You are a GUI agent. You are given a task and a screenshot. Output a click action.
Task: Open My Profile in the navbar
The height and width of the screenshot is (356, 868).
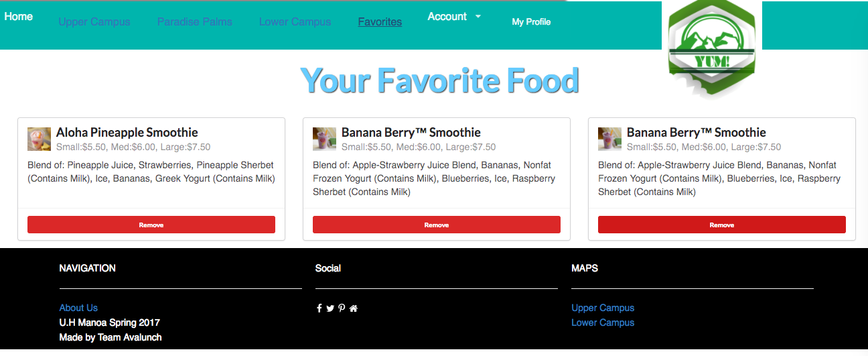click(x=531, y=22)
